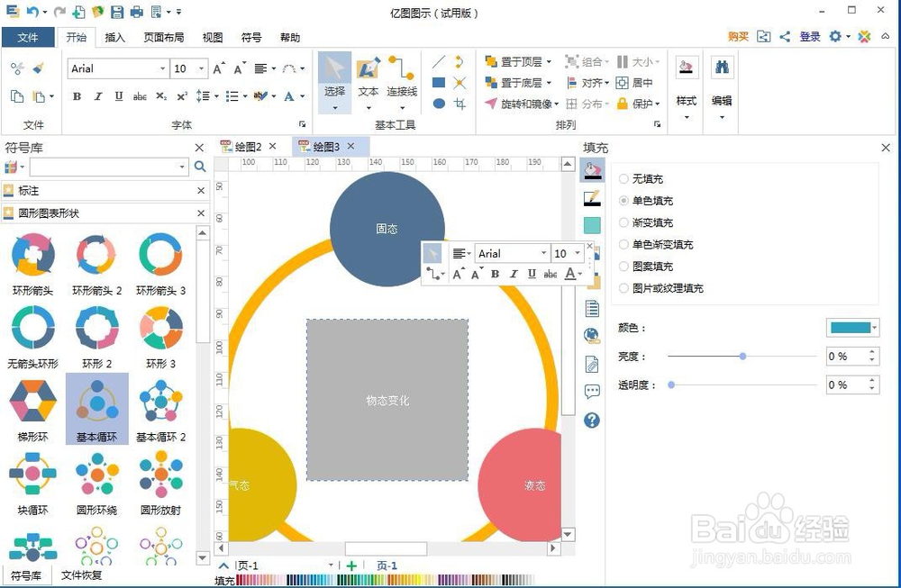Activate the 连接线 connector tool

tap(402, 83)
